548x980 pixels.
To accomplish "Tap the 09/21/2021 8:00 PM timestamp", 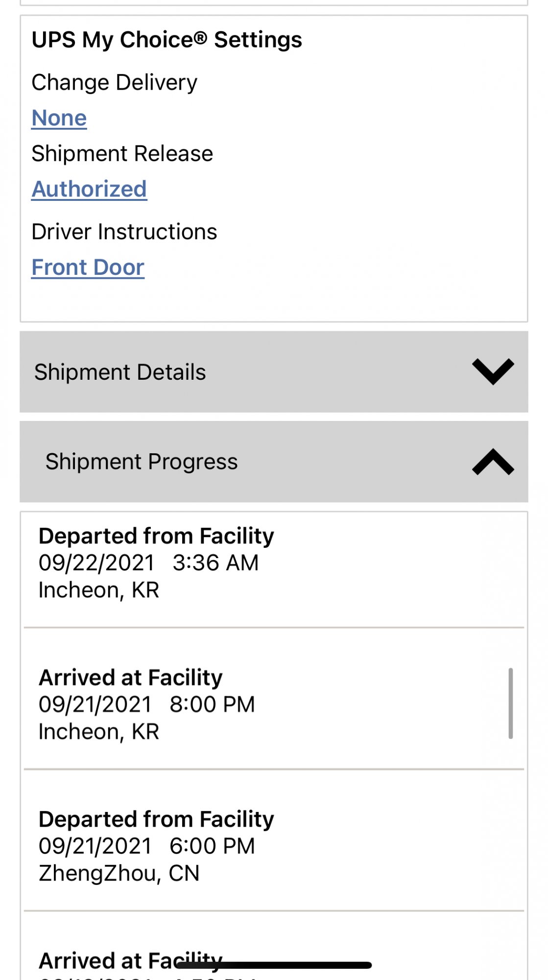I will click(147, 705).
